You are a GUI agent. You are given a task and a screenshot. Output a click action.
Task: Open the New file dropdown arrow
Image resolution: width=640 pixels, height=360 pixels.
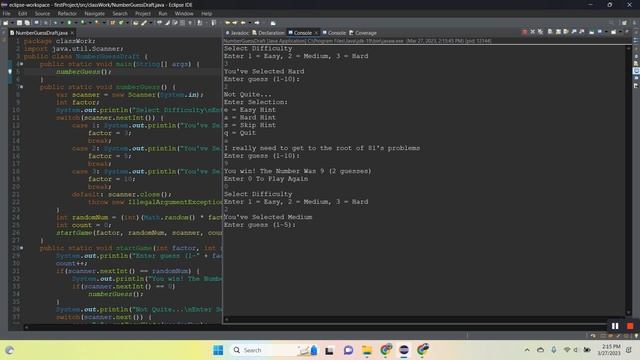pos(12,23)
